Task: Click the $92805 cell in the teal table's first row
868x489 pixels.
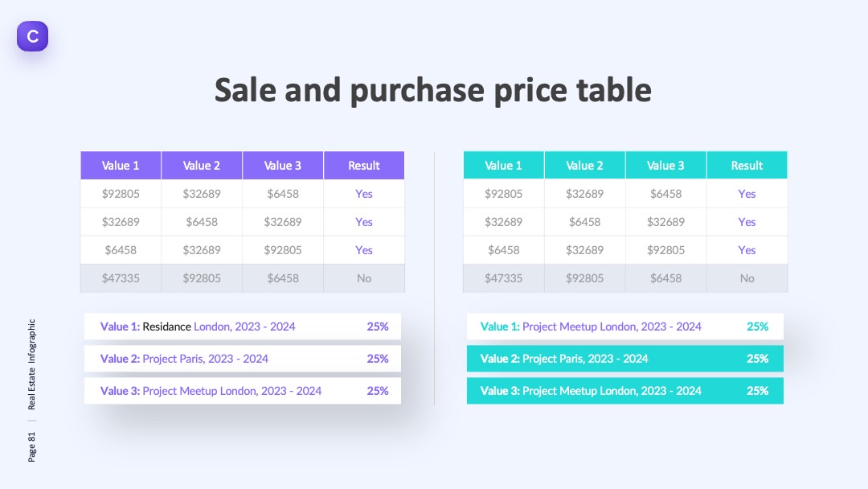Action: pos(503,194)
